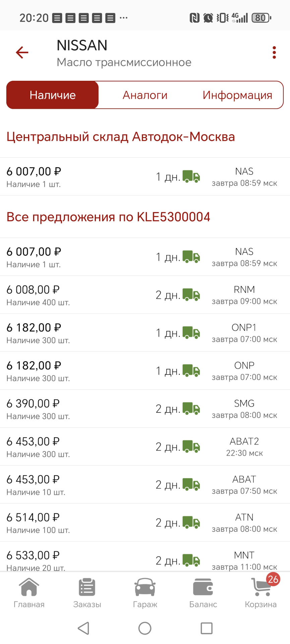Choose ABAT2 offer delivering at 22:30
Screen dimensions: 290x644
coord(145,446)
